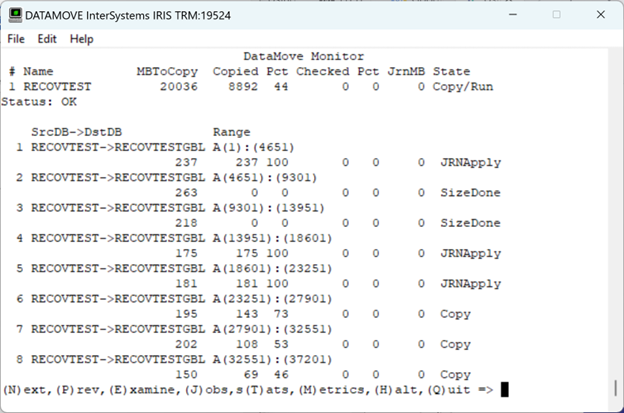Open the File menu
624x413 pixels.
[16, 39]
